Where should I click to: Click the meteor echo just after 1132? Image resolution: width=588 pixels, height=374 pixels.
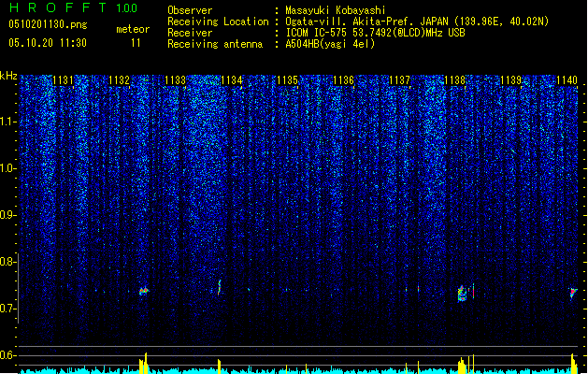click(x=144, y=291)
